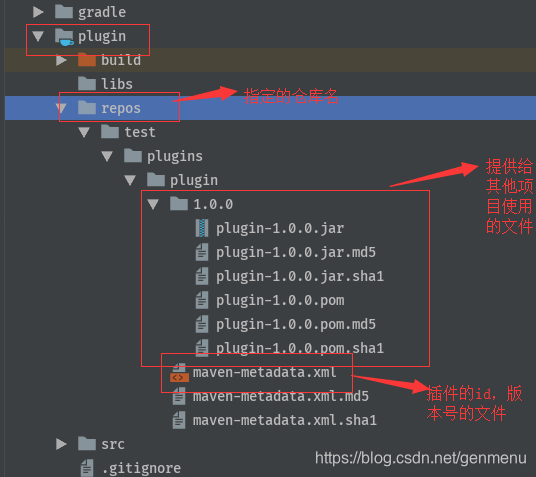
Task: Expand the gradle folder arrow
Action: [38, 12]
